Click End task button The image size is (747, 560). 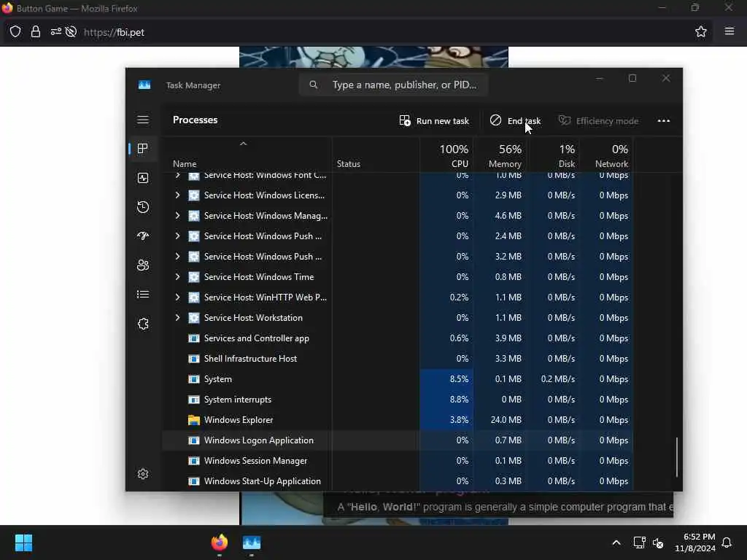coord(515,121)
